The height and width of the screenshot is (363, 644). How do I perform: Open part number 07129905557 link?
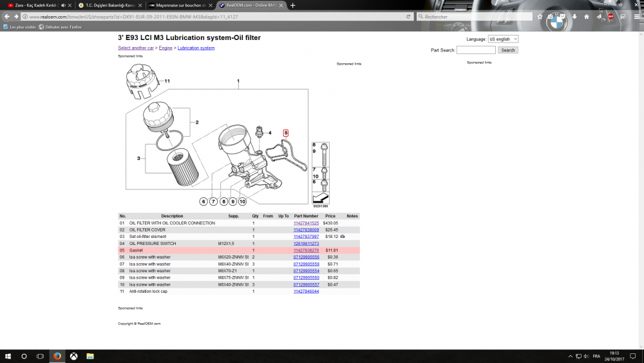tap(306, 284)
